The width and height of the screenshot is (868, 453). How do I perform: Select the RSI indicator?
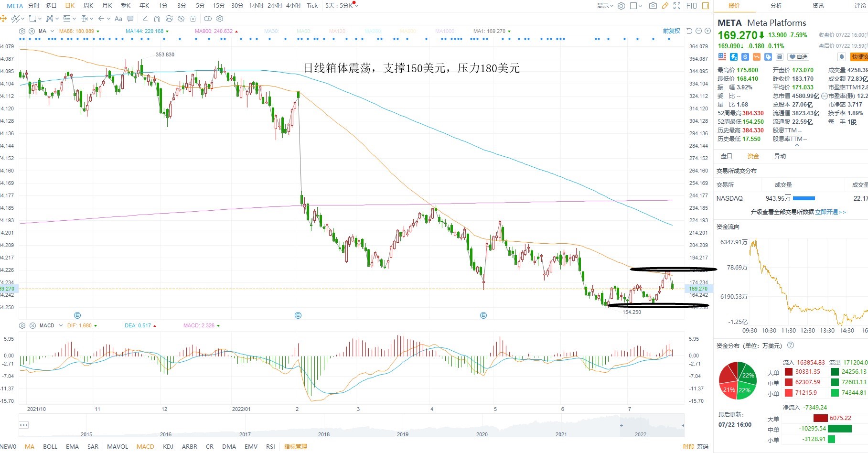click(x=270, y=447)
